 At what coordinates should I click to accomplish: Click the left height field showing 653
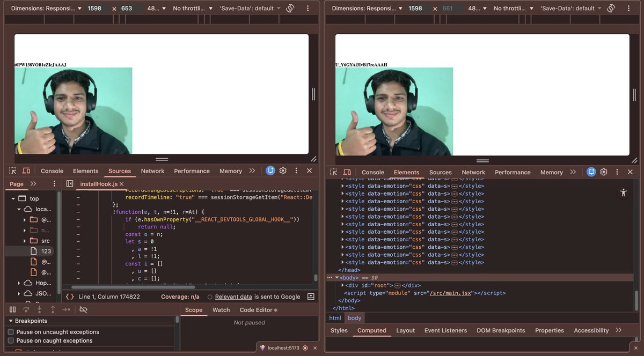(x=130, y=9)
